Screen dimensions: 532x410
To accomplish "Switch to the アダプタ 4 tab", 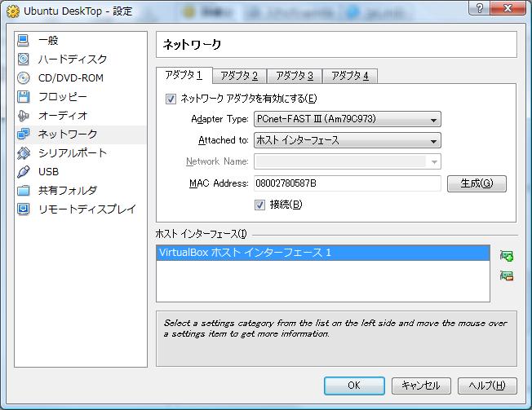I will coord(350,76).
